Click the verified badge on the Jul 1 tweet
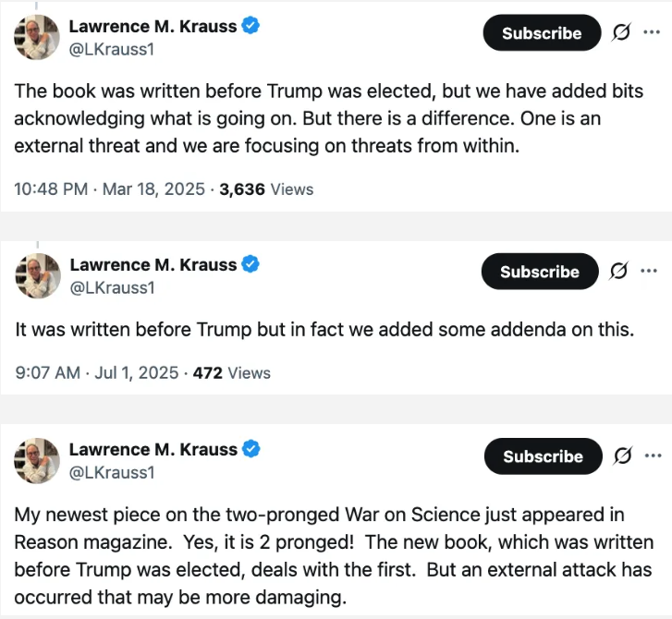 click(250, 264)
